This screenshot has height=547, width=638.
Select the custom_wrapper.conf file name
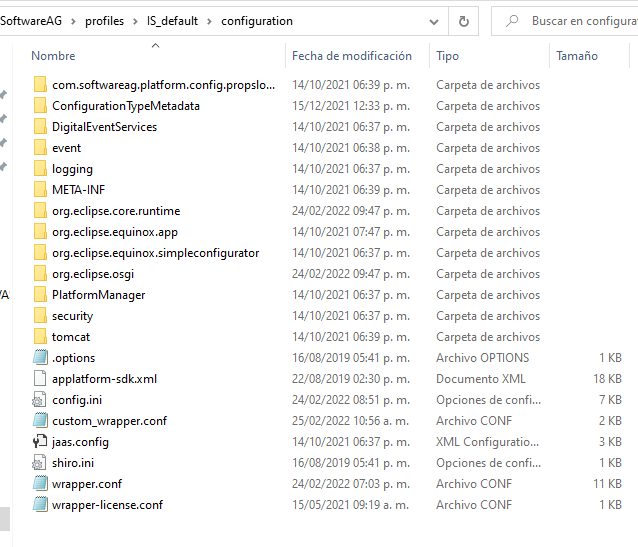click(109, 421)
